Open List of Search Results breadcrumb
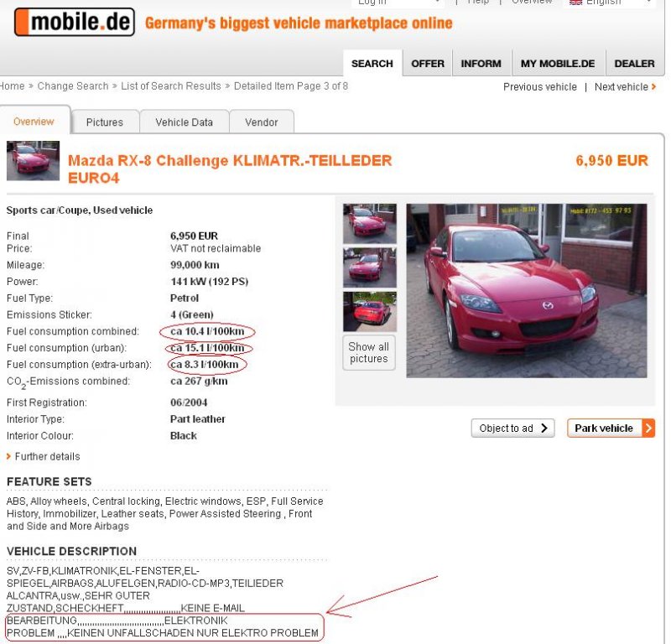Viewport: 671px width, 644px height. (x=171, y=86)
